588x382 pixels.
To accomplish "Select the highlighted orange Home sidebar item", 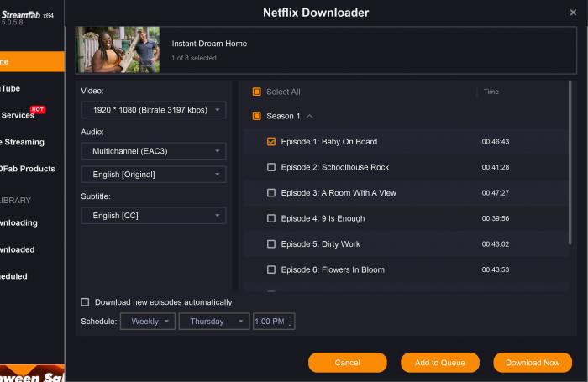I will (x=32, y=61).
